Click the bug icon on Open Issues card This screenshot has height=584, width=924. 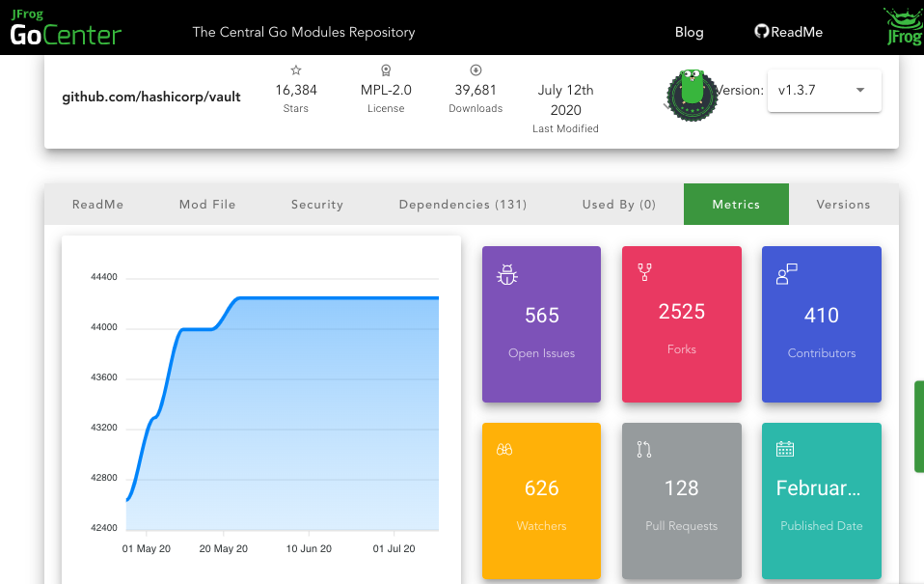(506, 274)
